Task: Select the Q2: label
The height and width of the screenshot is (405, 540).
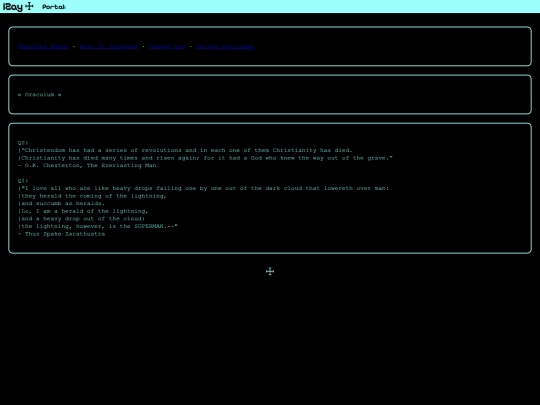Action: 23,143
